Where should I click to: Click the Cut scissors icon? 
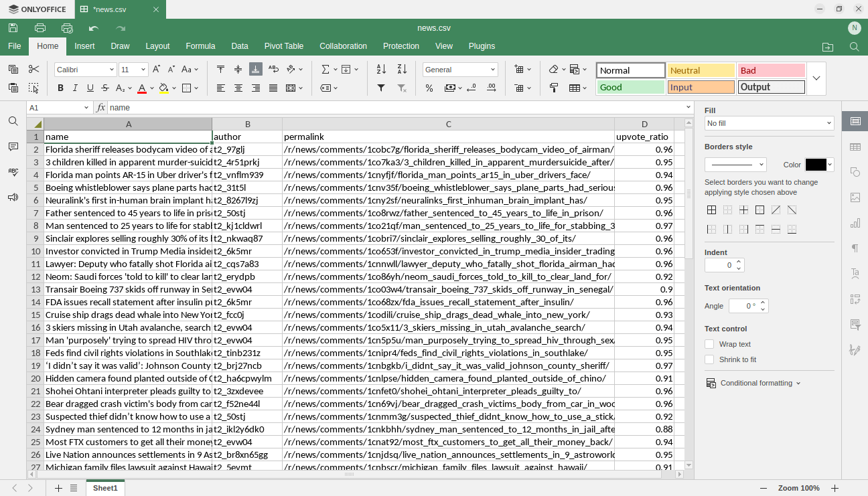34,70
